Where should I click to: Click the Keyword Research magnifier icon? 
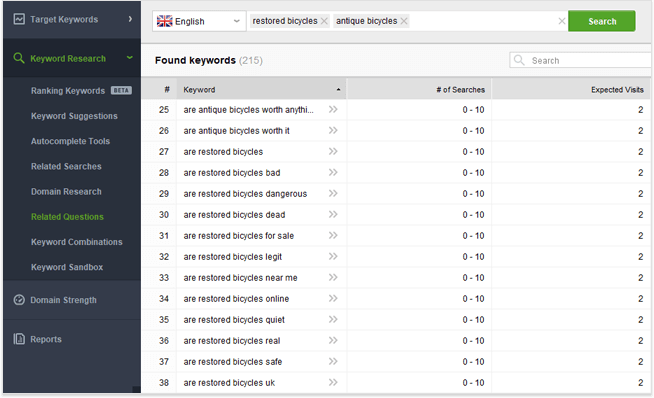19,58
